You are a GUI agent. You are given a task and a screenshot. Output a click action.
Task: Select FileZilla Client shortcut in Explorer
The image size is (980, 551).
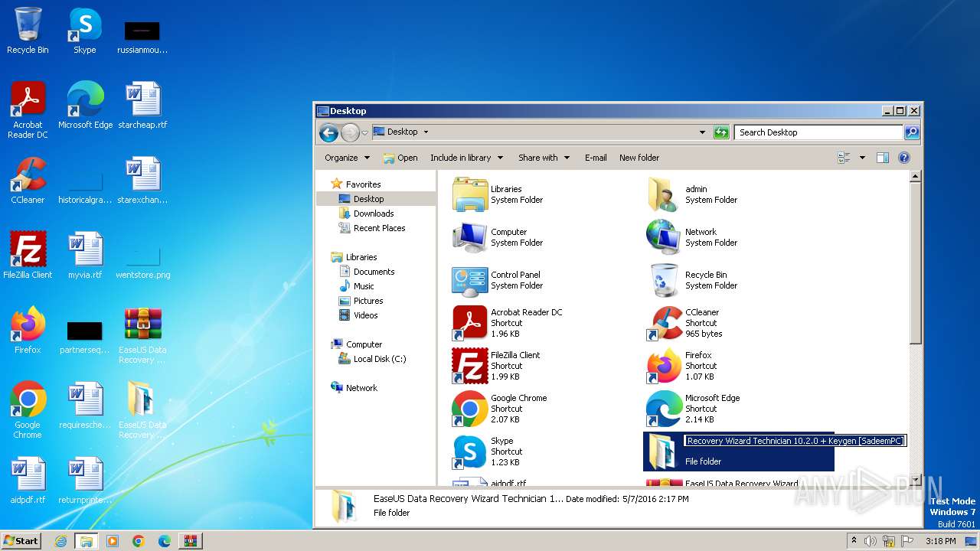click(496, 366)
